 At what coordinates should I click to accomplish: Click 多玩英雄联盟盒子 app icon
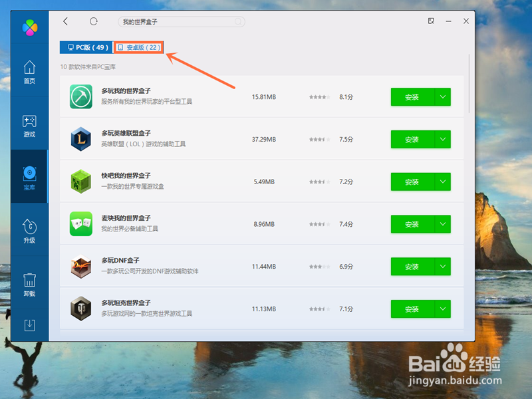coord(80,139)
